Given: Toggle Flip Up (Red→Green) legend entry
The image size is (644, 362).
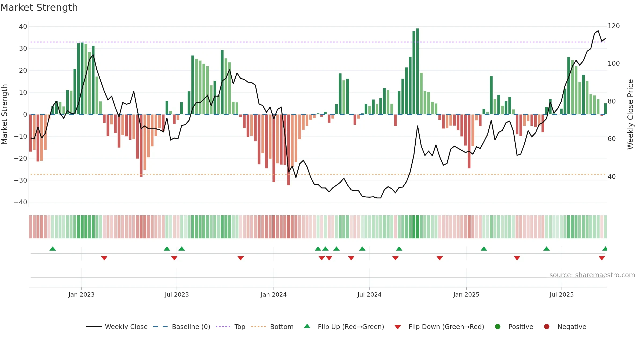Looking at the screenshot, I should pos(344,327).
